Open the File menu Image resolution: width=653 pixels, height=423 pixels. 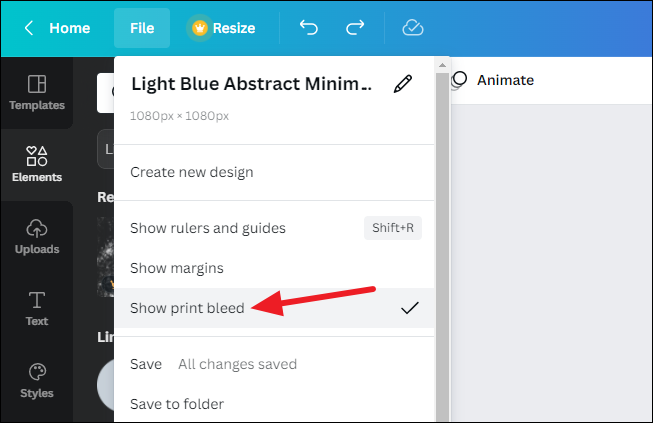(142, 28)
